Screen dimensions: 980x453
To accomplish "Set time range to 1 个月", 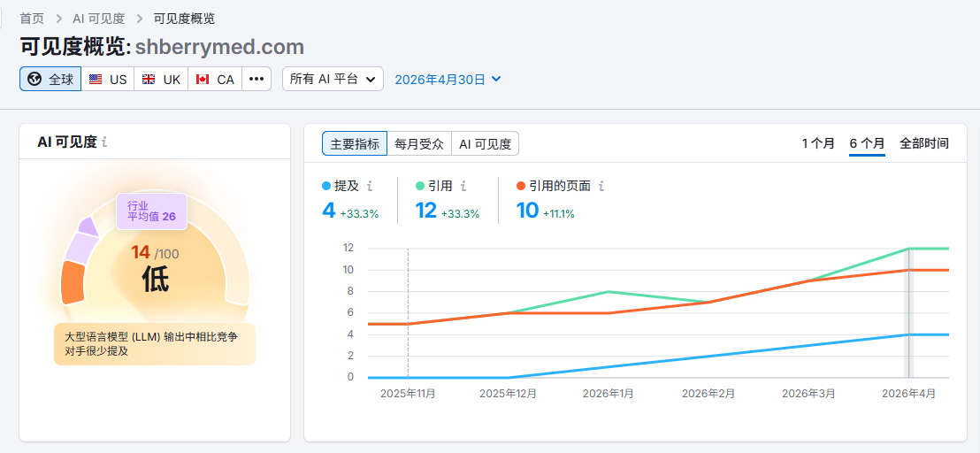I will pyautogui.click(x=818, y=143).
